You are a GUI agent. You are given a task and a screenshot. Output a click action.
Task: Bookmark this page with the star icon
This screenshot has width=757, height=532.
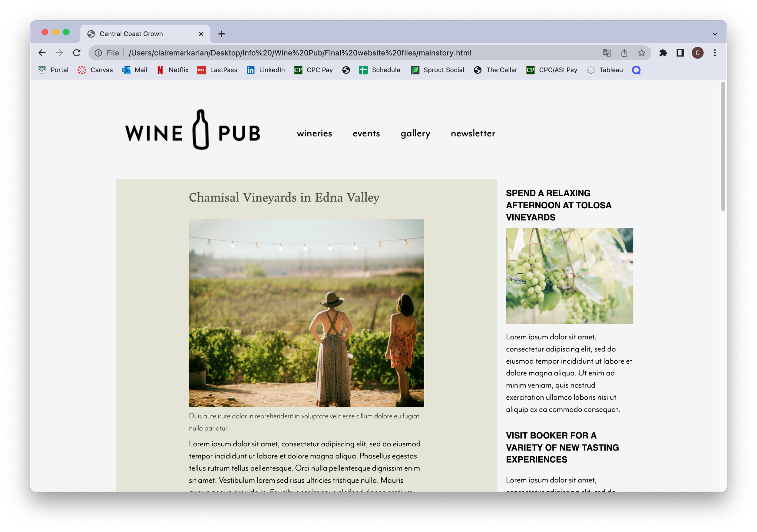[x=641, y=53]
